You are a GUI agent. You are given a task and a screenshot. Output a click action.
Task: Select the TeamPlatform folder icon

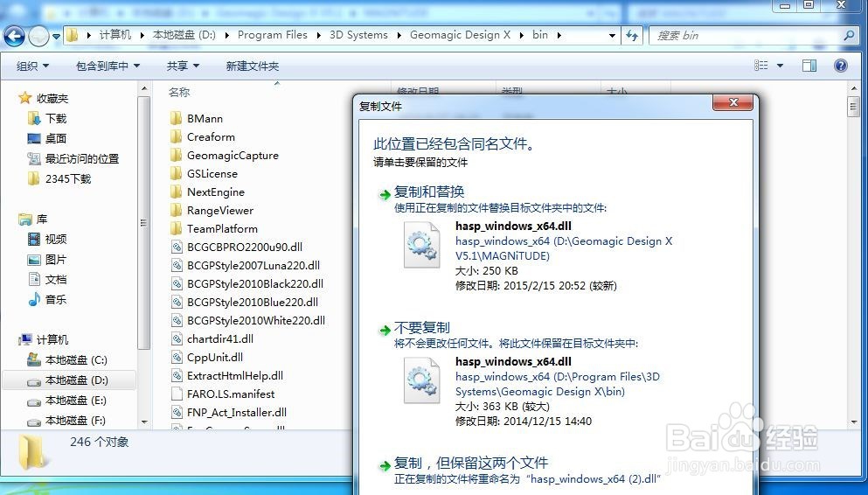pyautogui.click(x=176, y=228)
